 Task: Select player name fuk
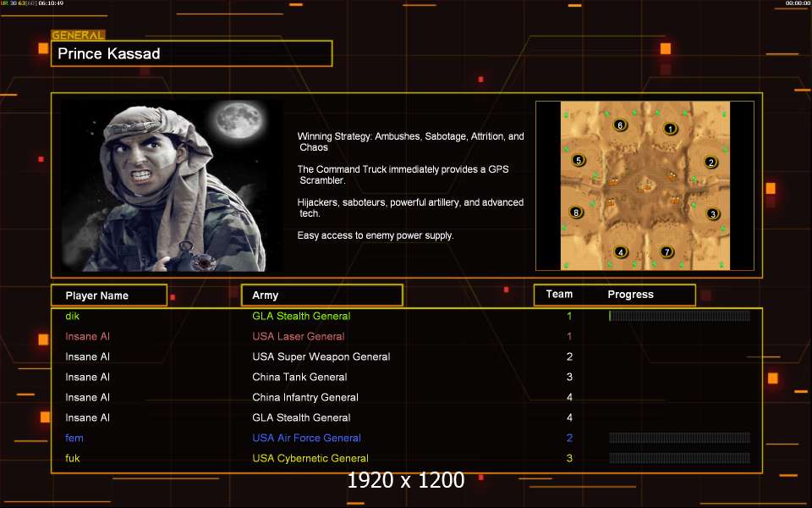(73, 458)
